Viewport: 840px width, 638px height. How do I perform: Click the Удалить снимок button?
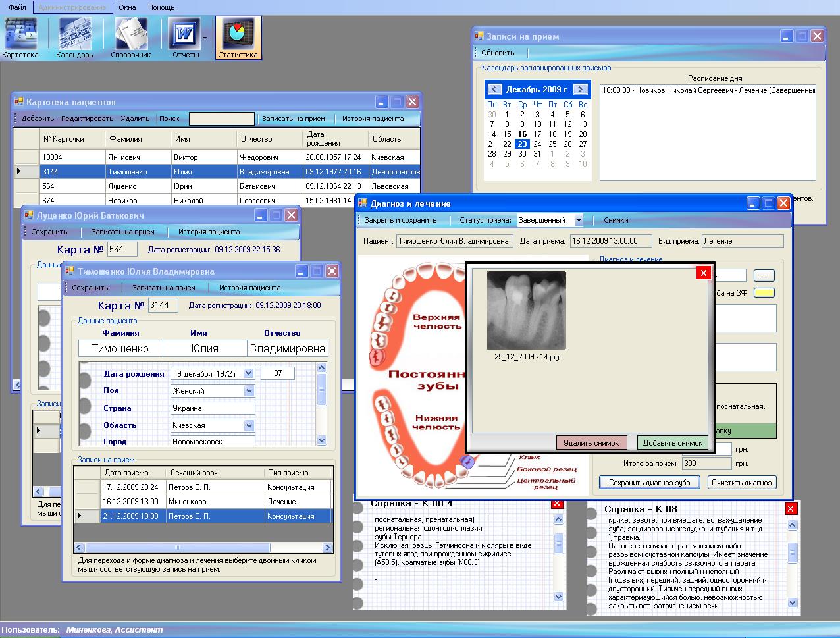pyautogui.click(x=591, y=443)
